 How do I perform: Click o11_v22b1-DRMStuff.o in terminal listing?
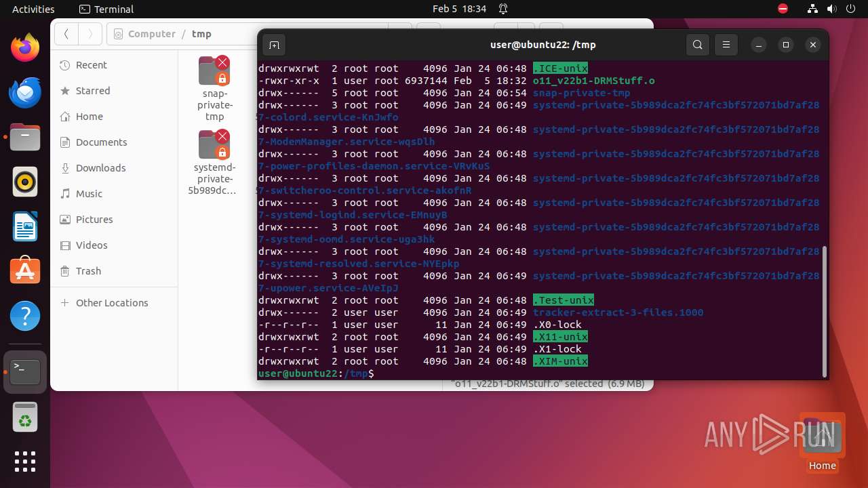pyautogui.click(x=594, y=81)
